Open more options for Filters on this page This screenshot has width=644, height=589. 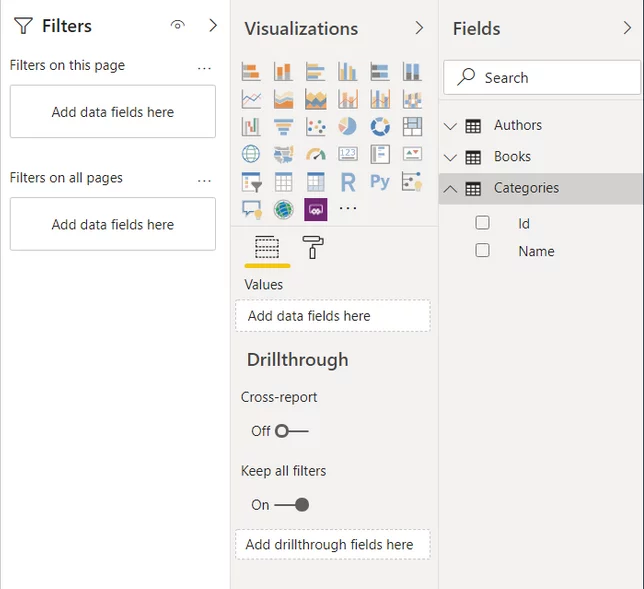(x=204, y=68)
